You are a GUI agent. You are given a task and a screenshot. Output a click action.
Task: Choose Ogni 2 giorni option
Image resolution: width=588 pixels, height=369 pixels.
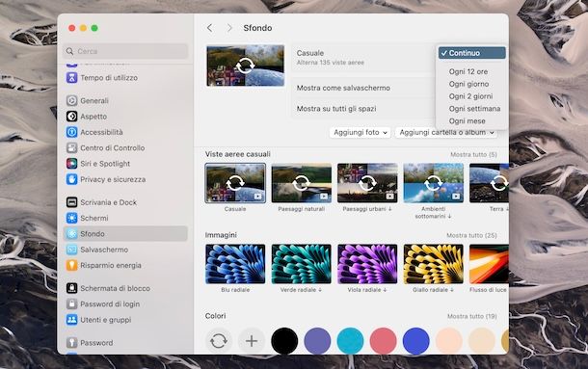(x=471, y=96)
